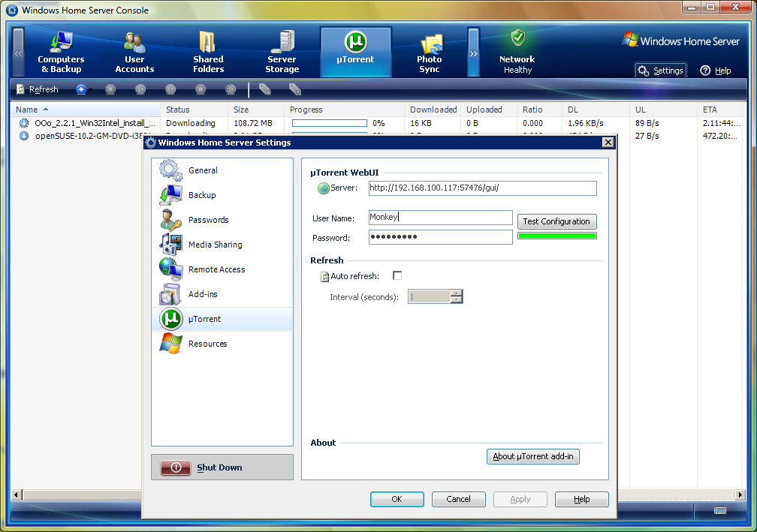Screen dimensions: 757x532
Task: Open About µTorrent add-in dialog
Action: [x=533, y=456]
